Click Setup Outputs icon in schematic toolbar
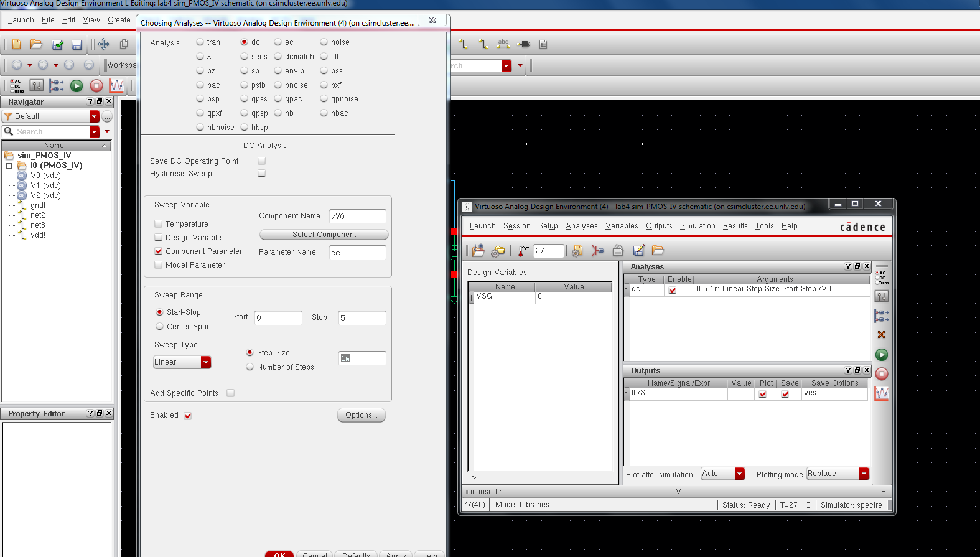The image size is (980, 557). point(57,85)
